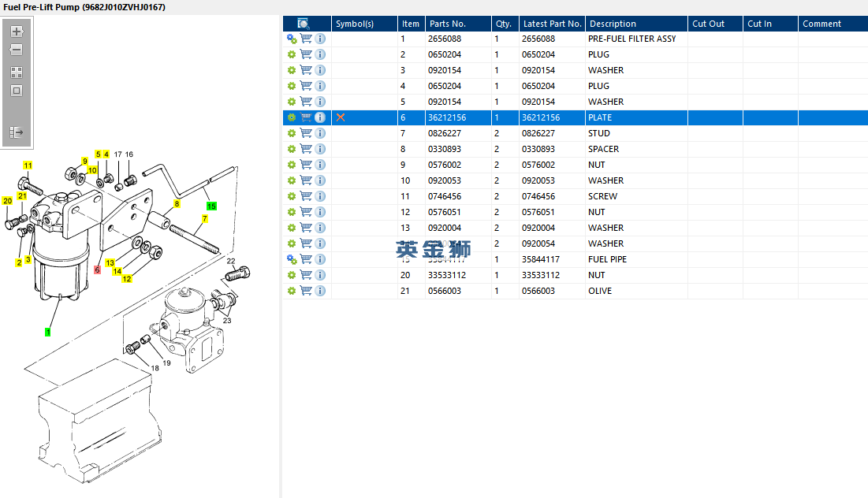868x498 pixels.
Task: Click the orange X symbol on PLATE row
Action: pyautogui.click(x=341, y=117)
